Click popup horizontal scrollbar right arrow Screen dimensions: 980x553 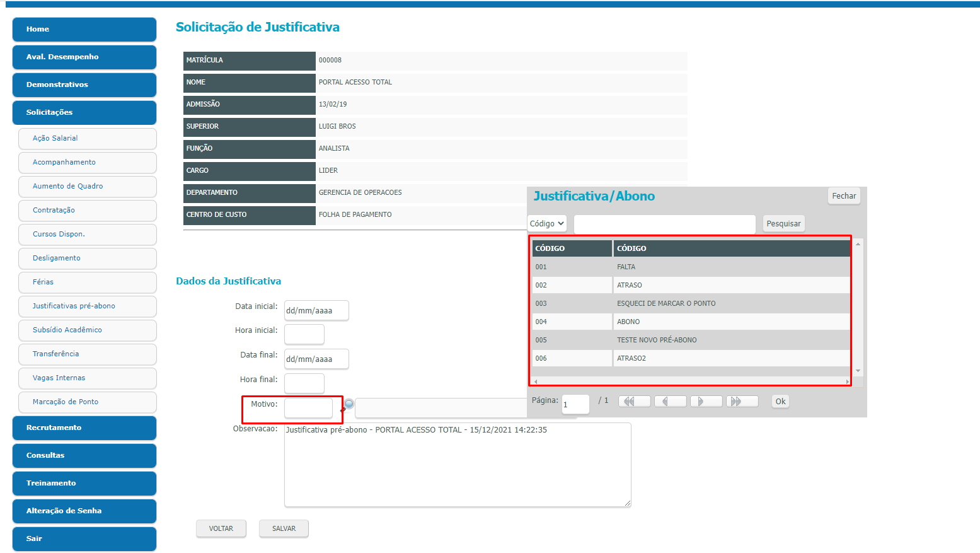[847, 381]
